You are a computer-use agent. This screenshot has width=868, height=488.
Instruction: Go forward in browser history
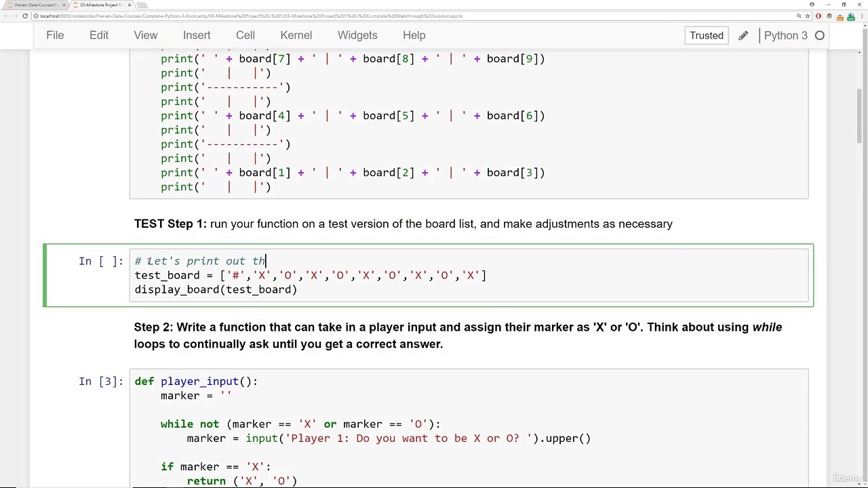pyautogui.click(x=16, y=16)
